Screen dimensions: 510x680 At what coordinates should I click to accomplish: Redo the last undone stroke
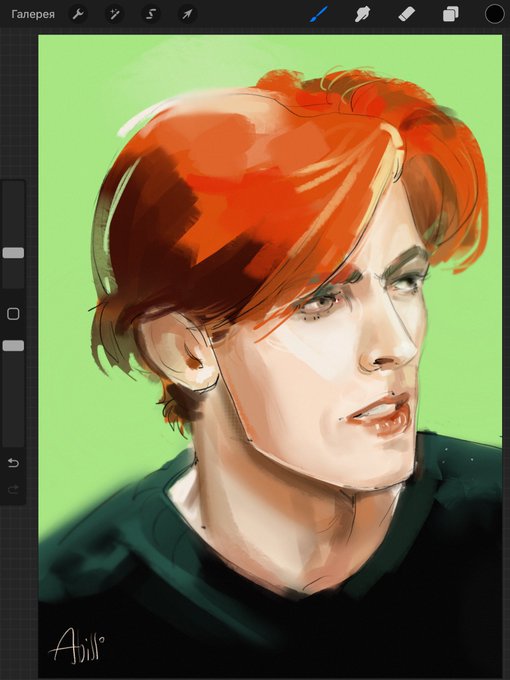pyautogui.click(x=13, y=490)
